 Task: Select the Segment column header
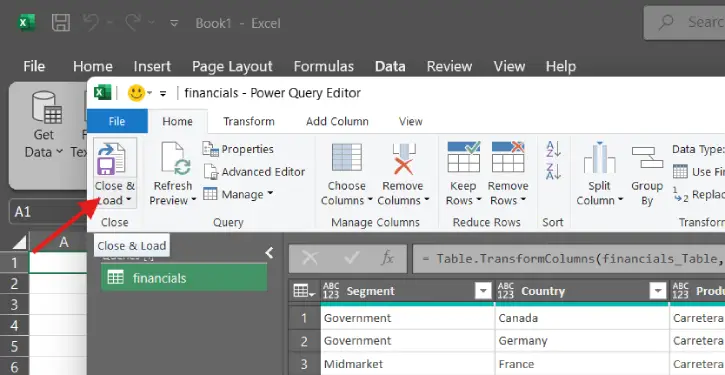407,291
